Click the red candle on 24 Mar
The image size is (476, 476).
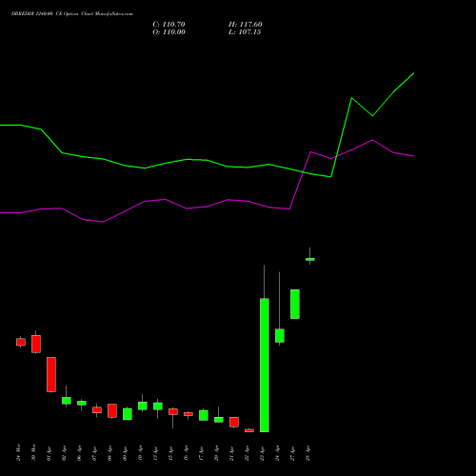[x=21, y=342]
